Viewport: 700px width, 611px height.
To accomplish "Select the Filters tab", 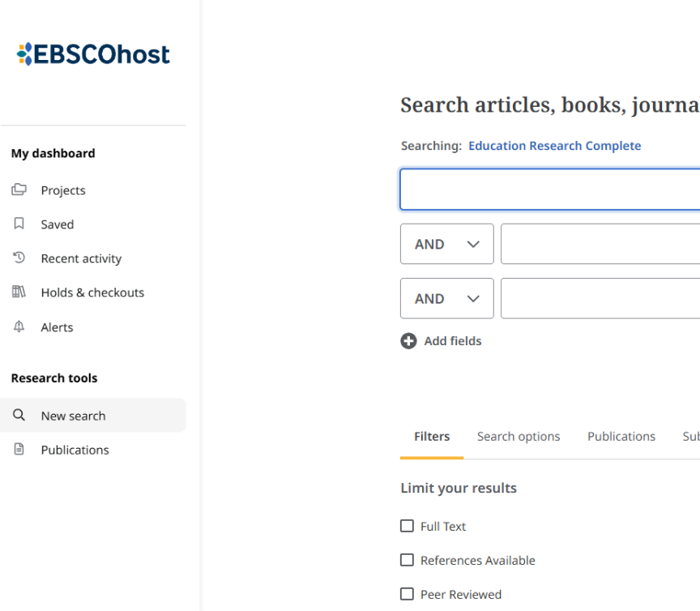I will point(432,436).
